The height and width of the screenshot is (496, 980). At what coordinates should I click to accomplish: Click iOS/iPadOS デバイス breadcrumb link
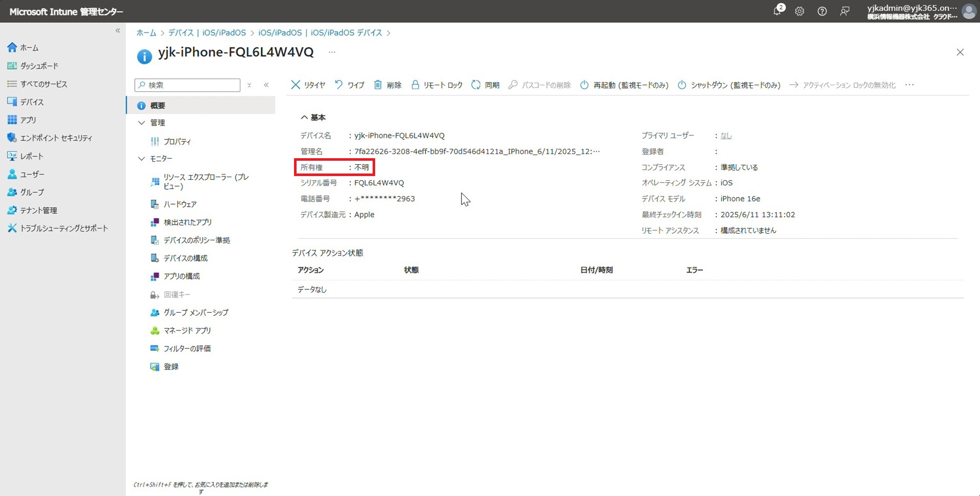tap(320, 33)
